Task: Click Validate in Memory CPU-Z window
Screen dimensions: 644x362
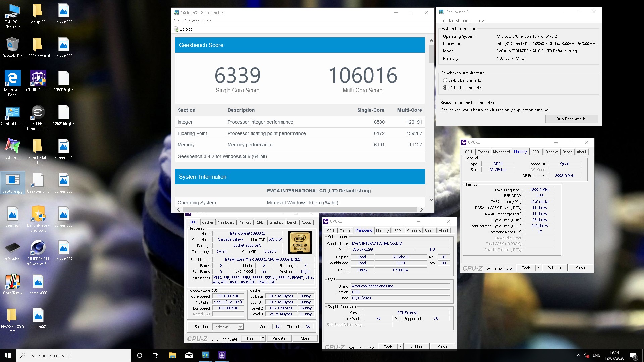Action: 554,268
